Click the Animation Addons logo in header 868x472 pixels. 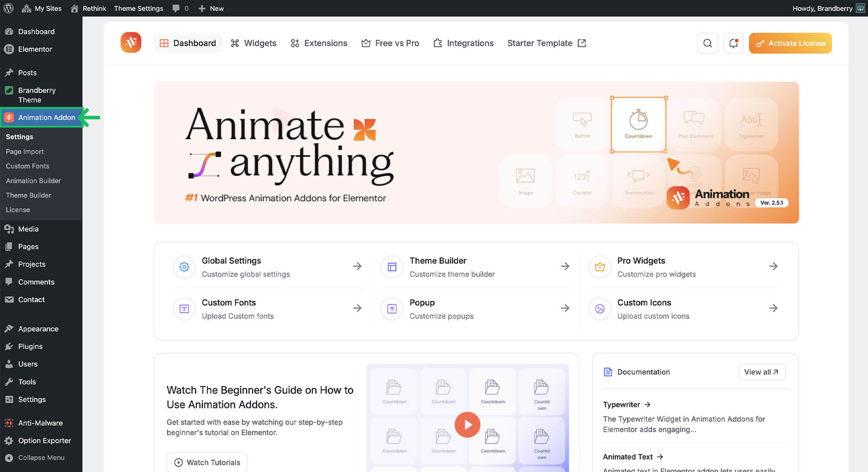pos(131,43)
